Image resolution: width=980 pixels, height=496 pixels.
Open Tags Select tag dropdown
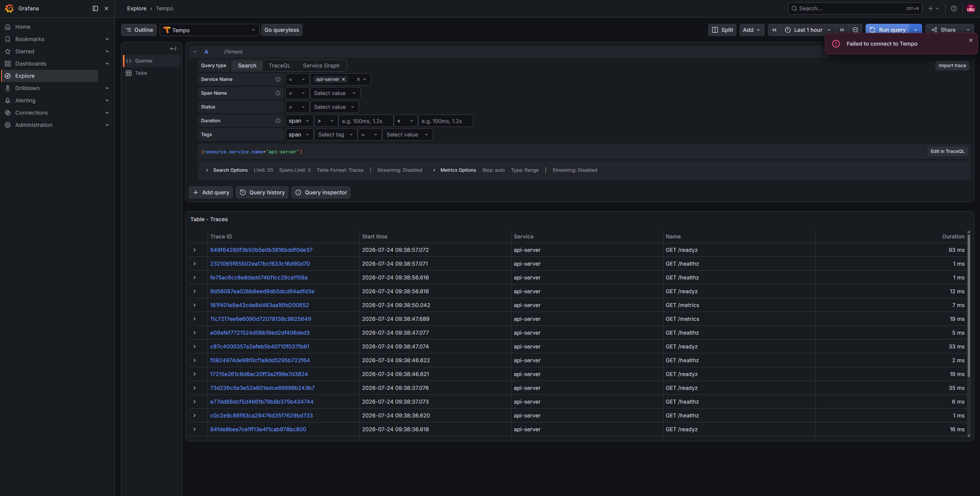pos(335,135)
